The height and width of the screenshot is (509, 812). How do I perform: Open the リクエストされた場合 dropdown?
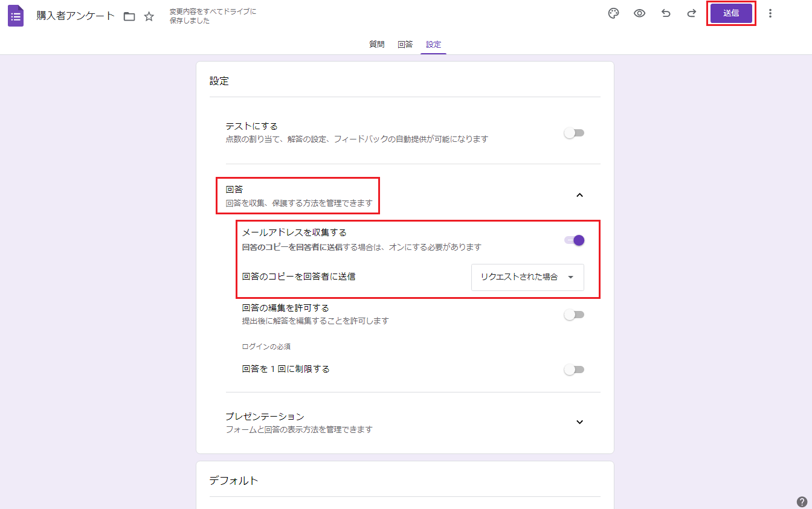coord(527,277)
